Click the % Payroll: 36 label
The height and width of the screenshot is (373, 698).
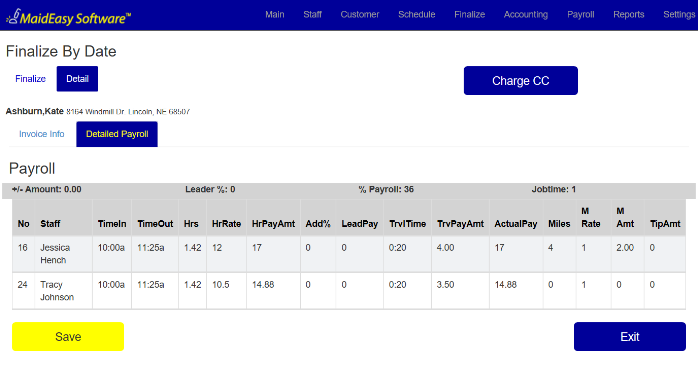click(386, 189)
